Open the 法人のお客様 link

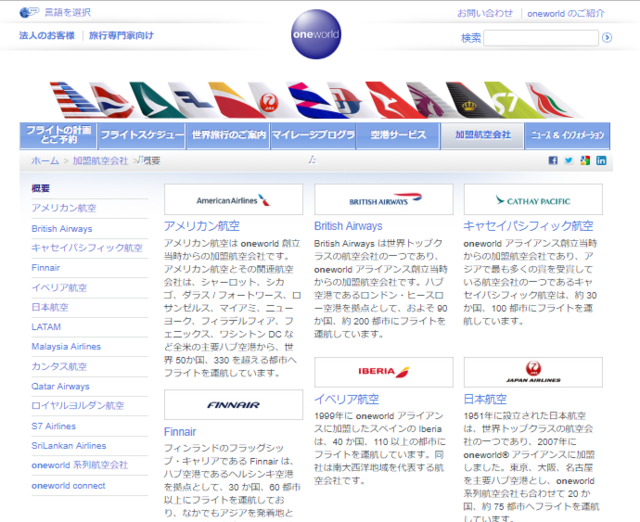point(47,36)
